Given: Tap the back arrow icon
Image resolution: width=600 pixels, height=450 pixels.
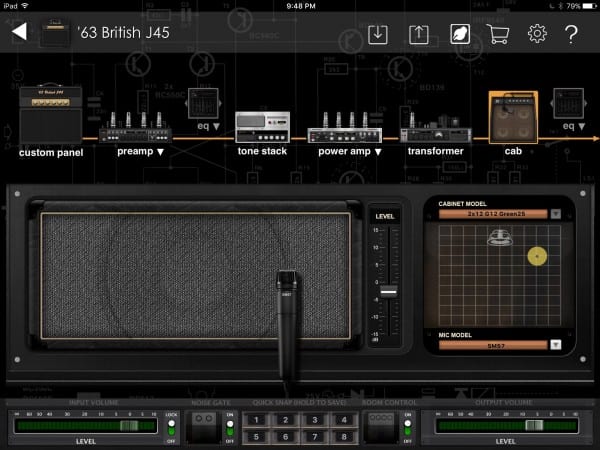Looking at the screenshot, I should tap(18, 33).
